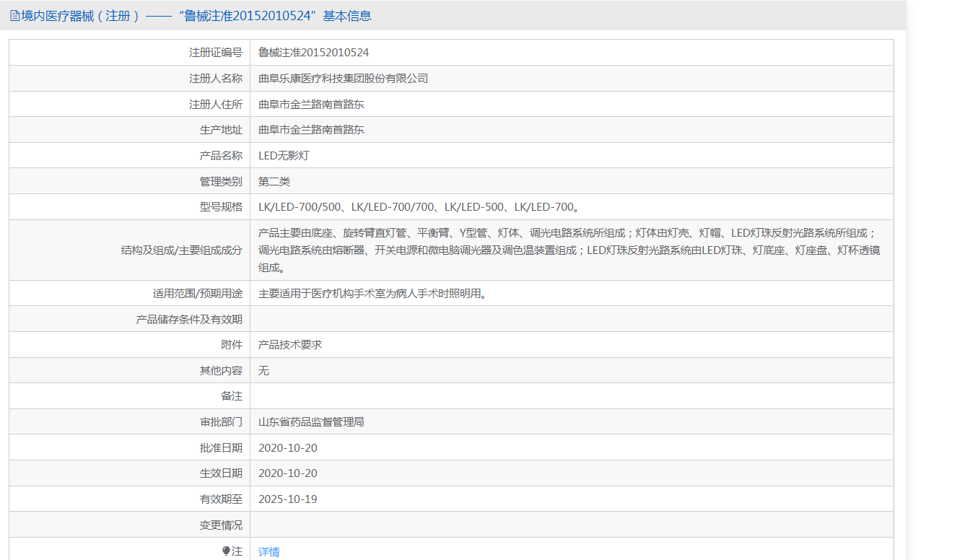The width and height of the screenshot is (978, 560).
Task: Click the 审批部门 row label
Action: [221, 421]
